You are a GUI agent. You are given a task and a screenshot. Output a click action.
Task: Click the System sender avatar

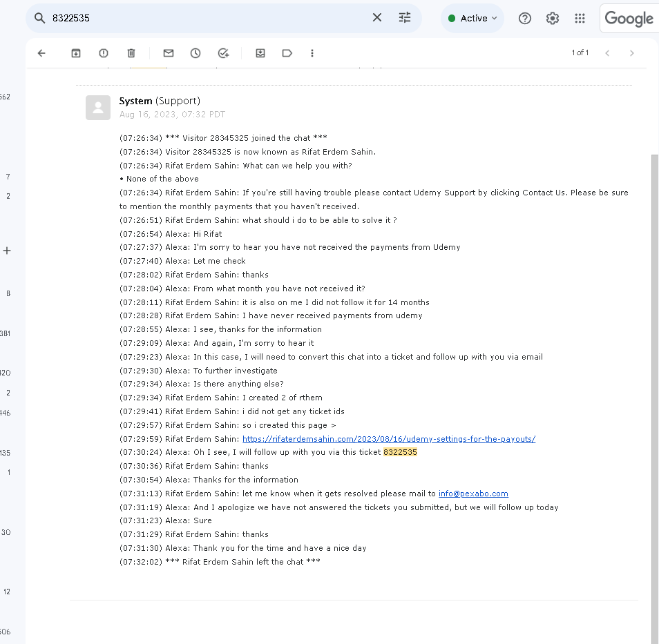pyautogui.click(x=98, y=108)
